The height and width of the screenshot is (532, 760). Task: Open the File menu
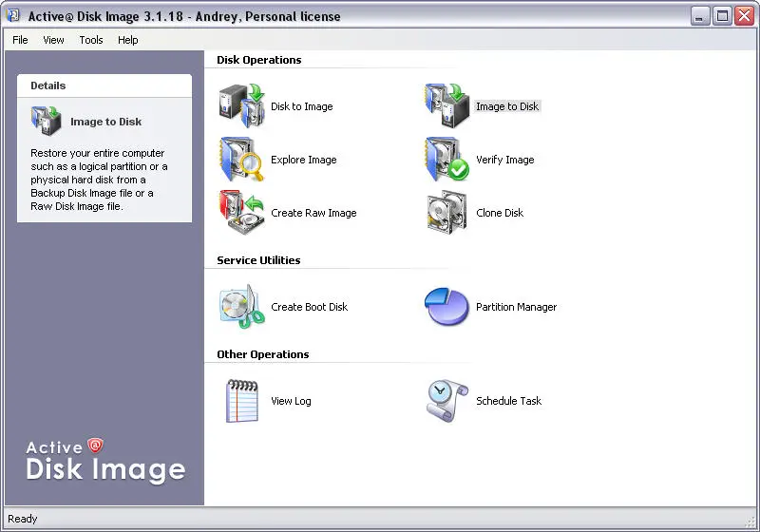tap(20, 40)
